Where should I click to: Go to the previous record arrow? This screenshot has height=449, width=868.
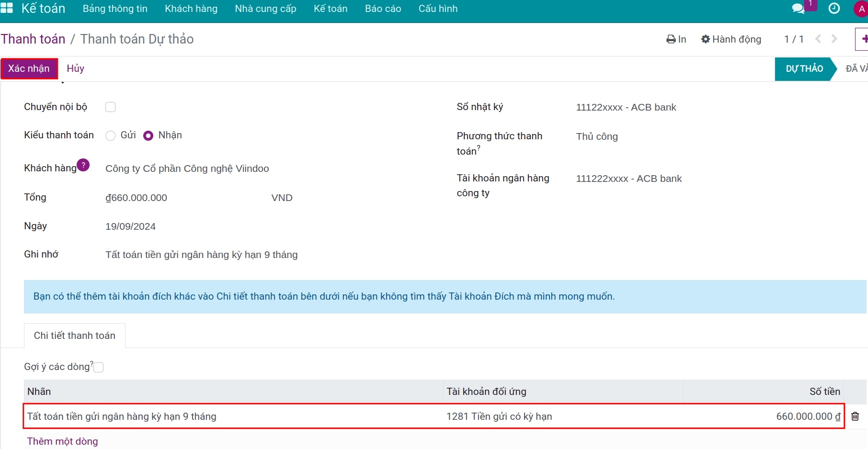pyautogui.click(x=818, y=39)
